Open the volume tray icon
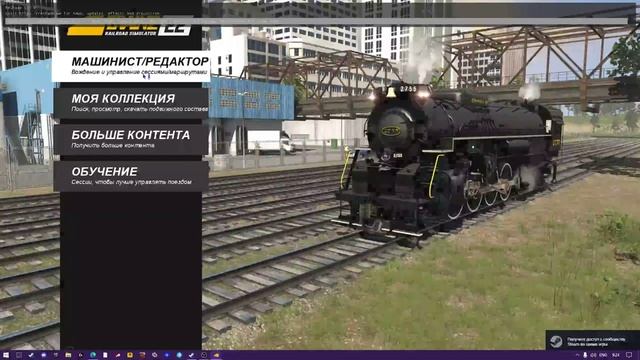This screenshot has width=640, height=360. [x=593, y=355]
